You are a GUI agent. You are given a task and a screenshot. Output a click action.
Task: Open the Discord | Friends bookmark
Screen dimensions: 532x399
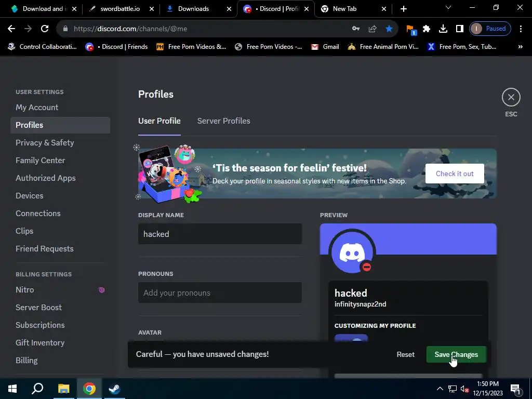pyautogui.click(x=117, y=47)
